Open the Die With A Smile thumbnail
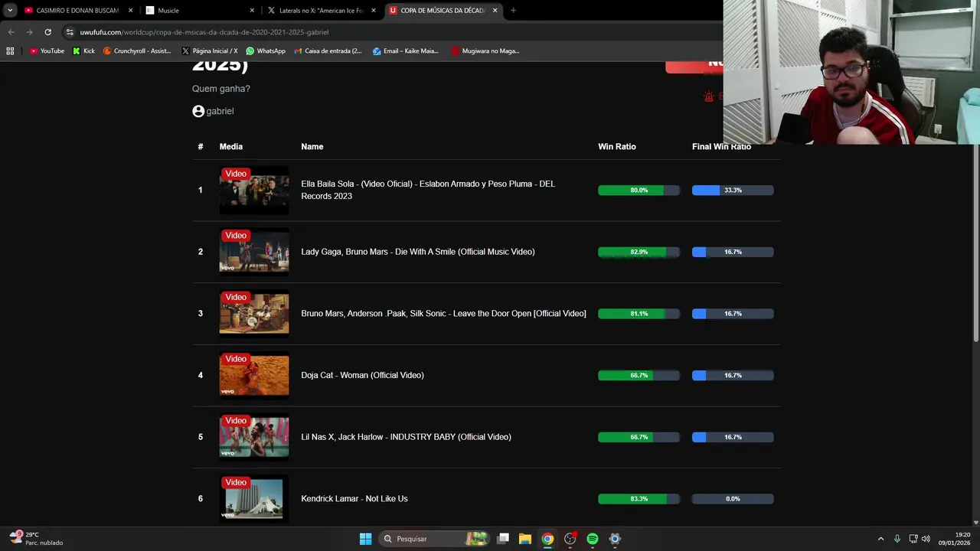This screenshot has height=551, width=980. (254, 251)
